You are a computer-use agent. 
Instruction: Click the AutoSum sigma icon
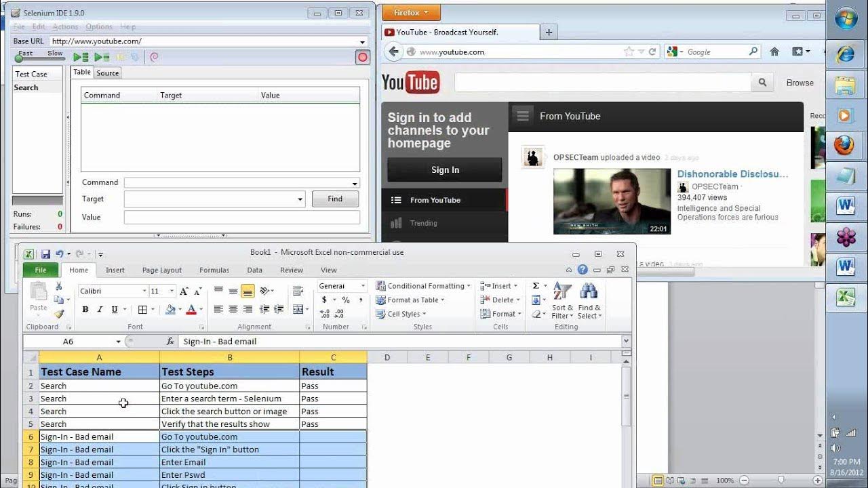(536, 286)
